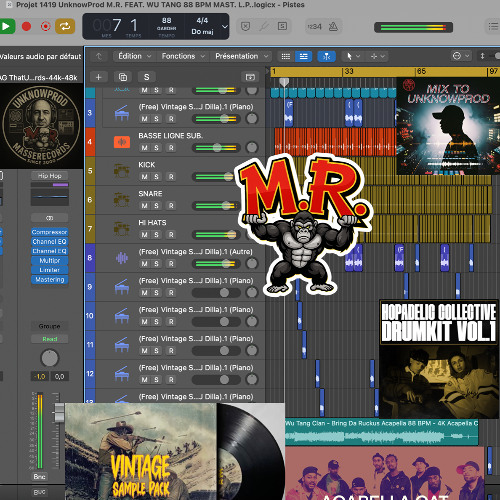
Task: Mute the BASSE LIGNE SUB. track
Action: pos(144,148)
